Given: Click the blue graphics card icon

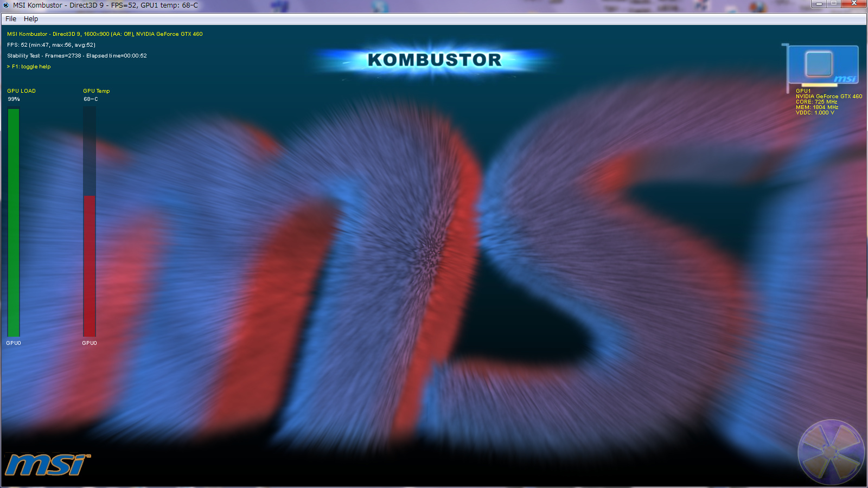Looking at the screenshot, I should (x=822, y=65).
